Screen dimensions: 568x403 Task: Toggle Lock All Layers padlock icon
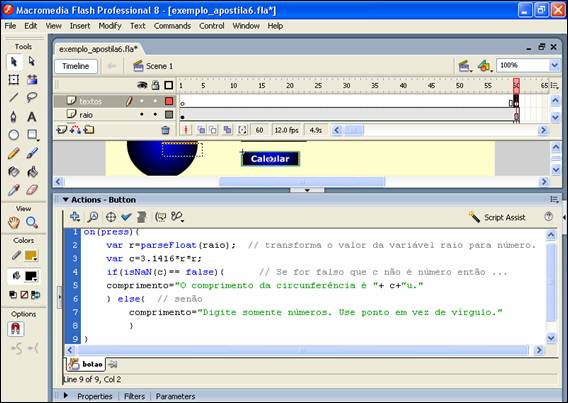(155, 85)
